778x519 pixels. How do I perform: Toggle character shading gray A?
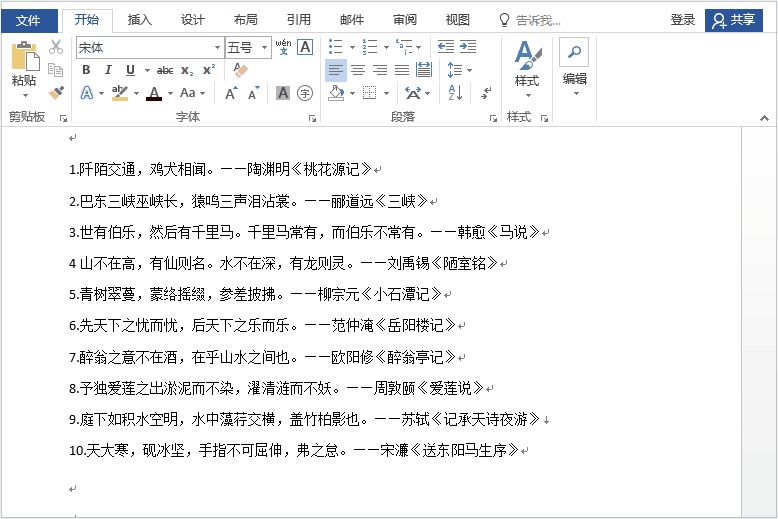tap(283, 93)
